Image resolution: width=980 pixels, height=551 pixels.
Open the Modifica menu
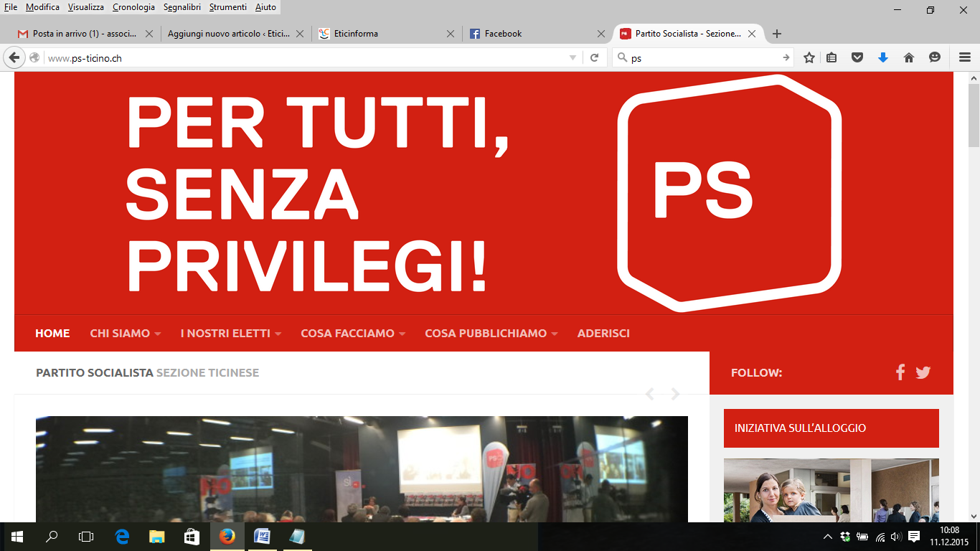pos(43,7)
